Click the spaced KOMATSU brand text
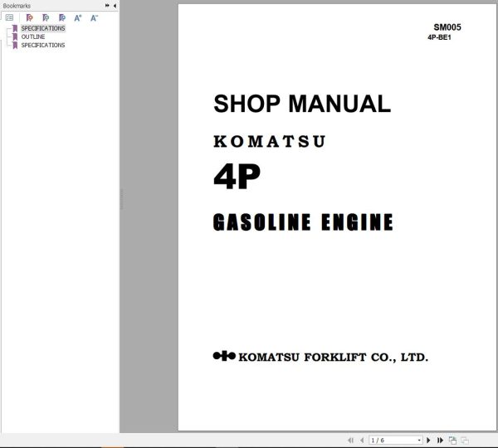 [269, 142]
